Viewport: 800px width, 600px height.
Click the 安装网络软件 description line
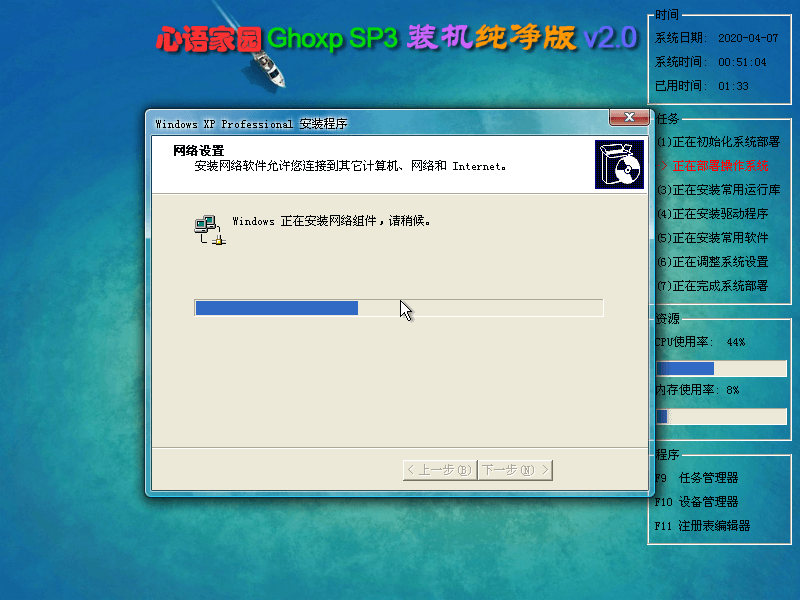351,166
